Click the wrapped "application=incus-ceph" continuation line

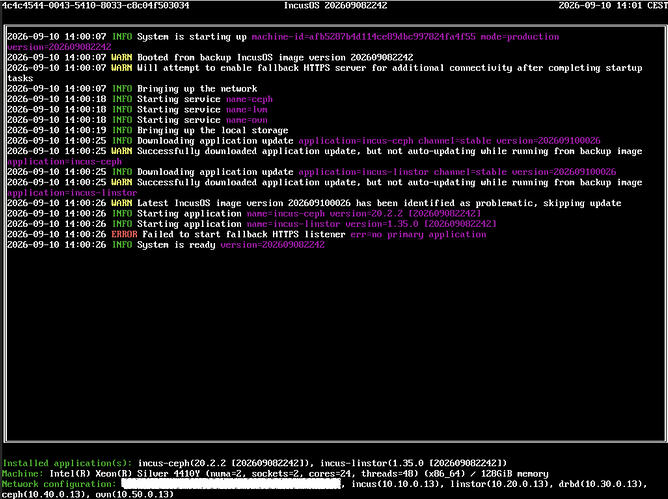pos(65,162)
